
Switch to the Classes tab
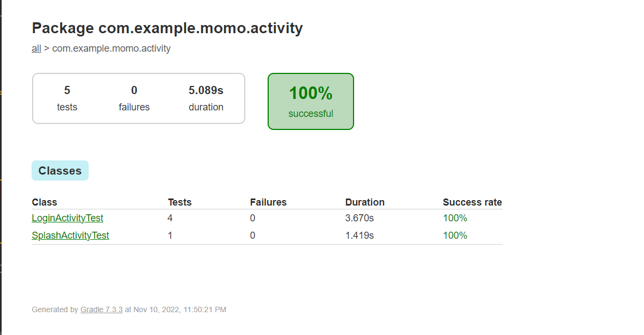point(60,170)
